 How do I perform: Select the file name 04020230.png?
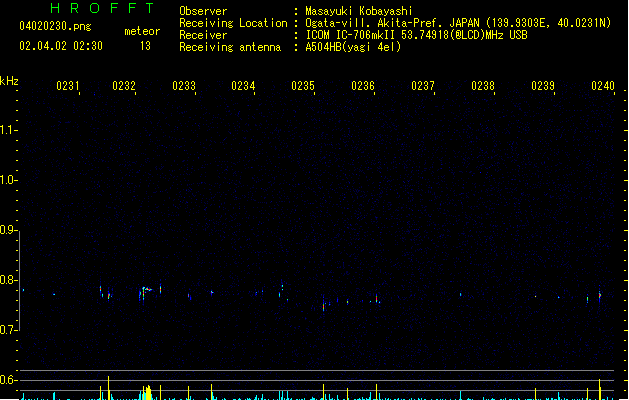(x=55, y=26)
